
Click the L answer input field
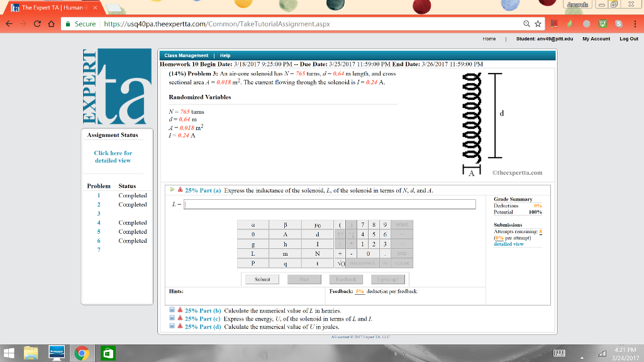329,204
